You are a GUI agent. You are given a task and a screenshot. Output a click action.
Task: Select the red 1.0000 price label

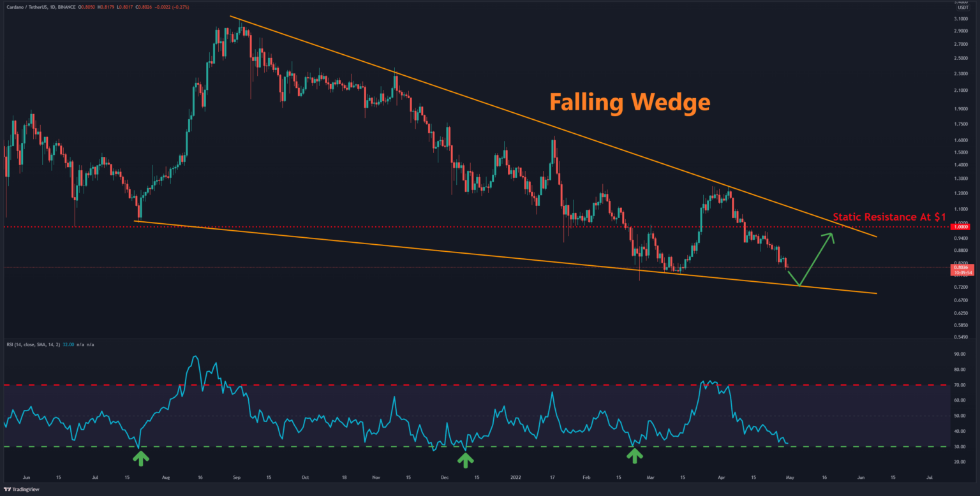point(960,226)
